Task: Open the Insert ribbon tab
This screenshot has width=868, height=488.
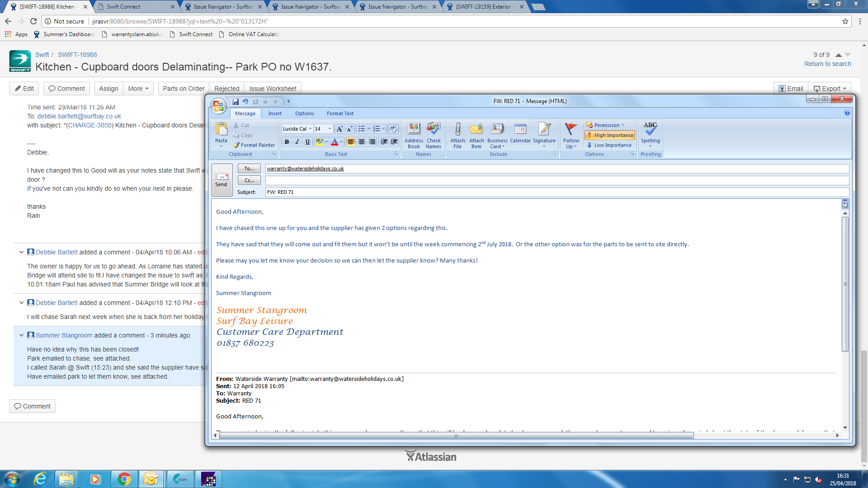Action: (274, 113)
